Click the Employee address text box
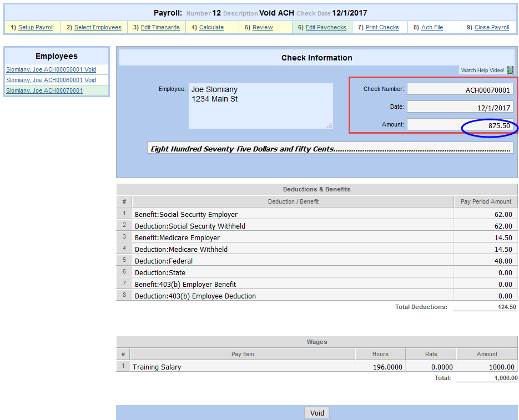Screen dimensions: 519x420 pyautogui.click(x=261, y=106)
